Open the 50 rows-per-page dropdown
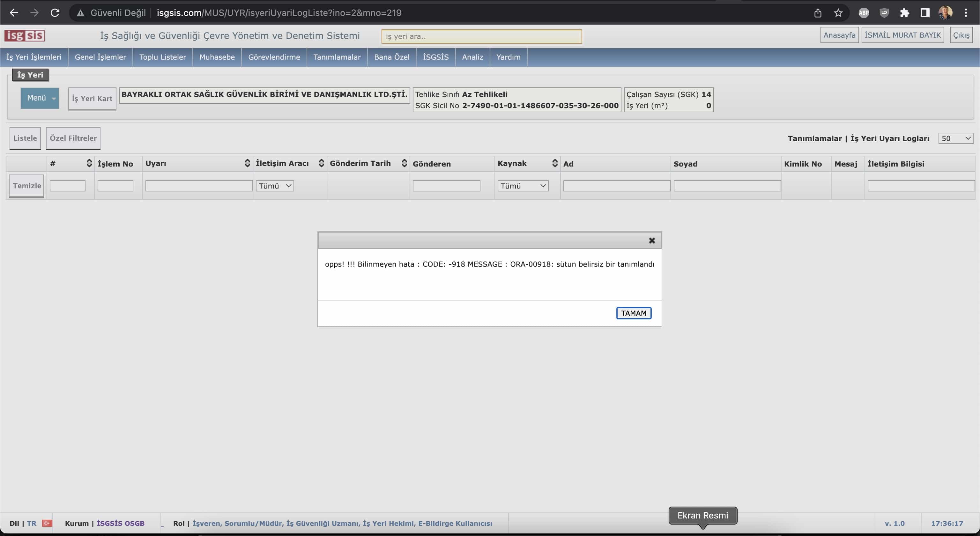Screen dimensions: 980x536 coord(955,138)
